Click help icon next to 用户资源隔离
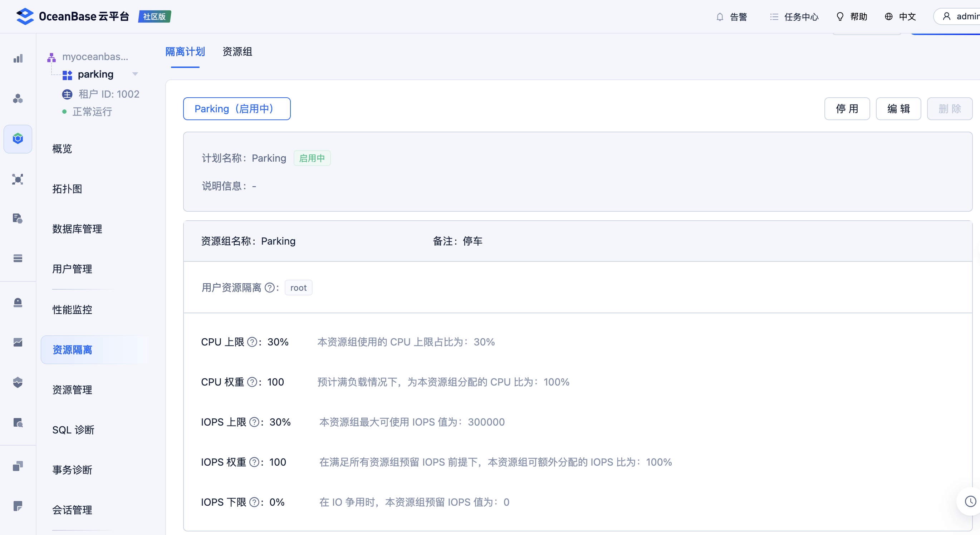The image size is (980, 535). (x=269, y=288)
